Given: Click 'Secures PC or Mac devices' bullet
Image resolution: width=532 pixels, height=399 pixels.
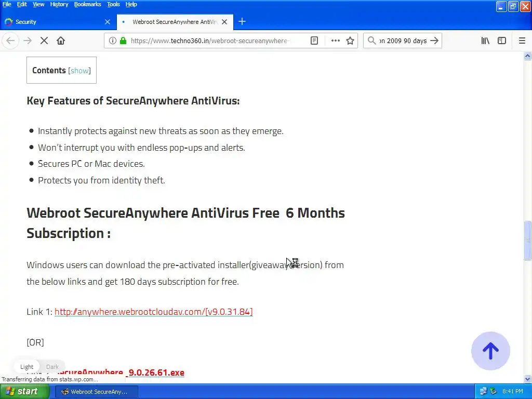Looking at the screenshot, I should tap(91, 164).
